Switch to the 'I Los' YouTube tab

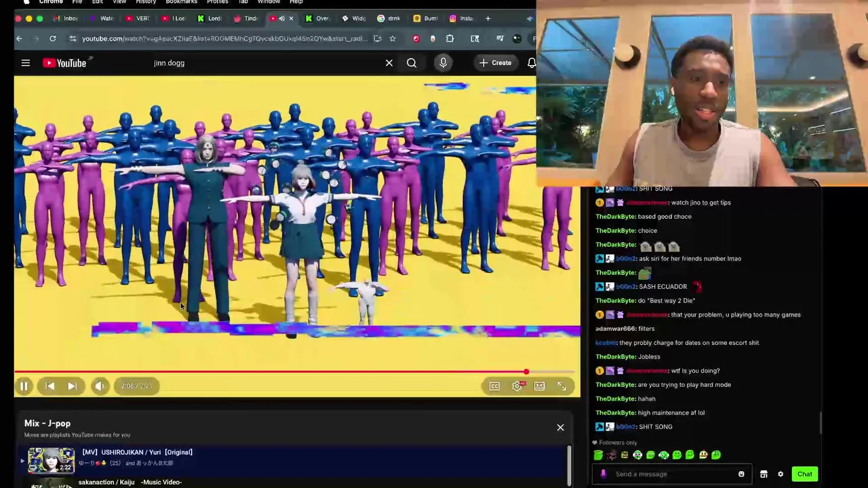tap(173, 18)
